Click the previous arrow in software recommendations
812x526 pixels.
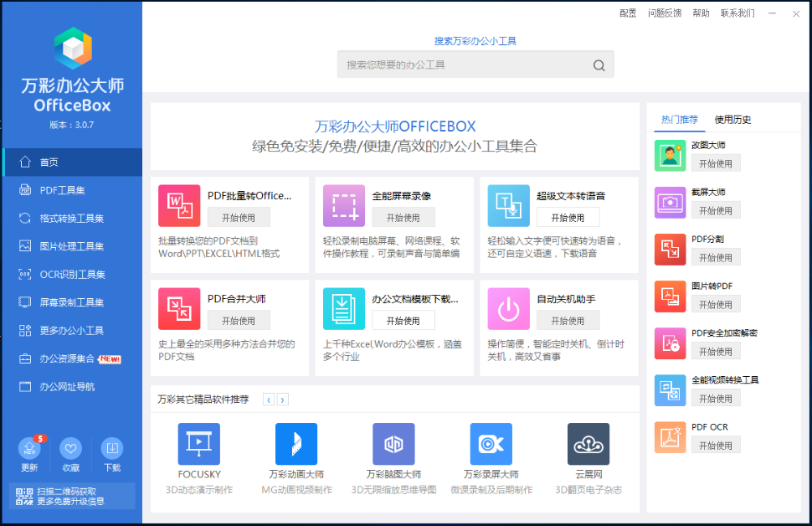pos(266,400)
